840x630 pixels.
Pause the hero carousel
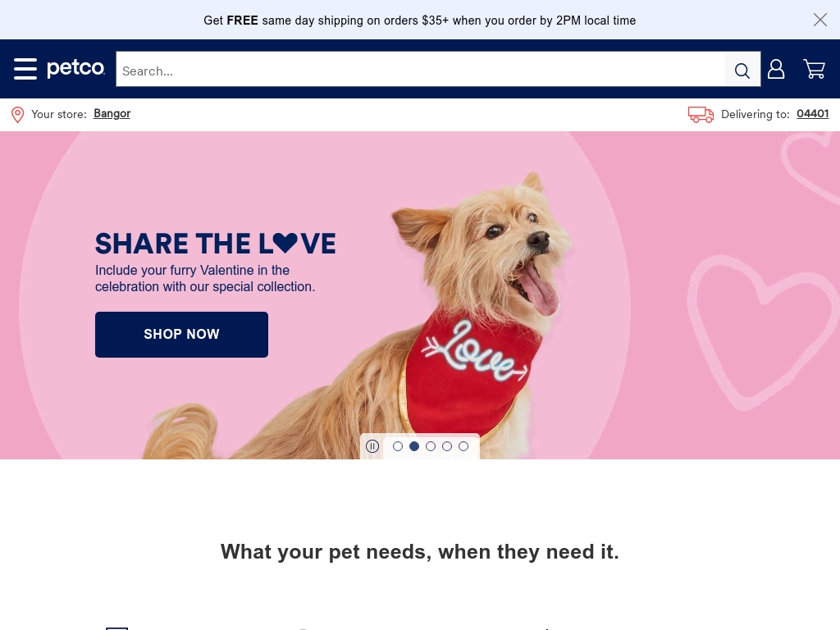[x=372, y=446]
